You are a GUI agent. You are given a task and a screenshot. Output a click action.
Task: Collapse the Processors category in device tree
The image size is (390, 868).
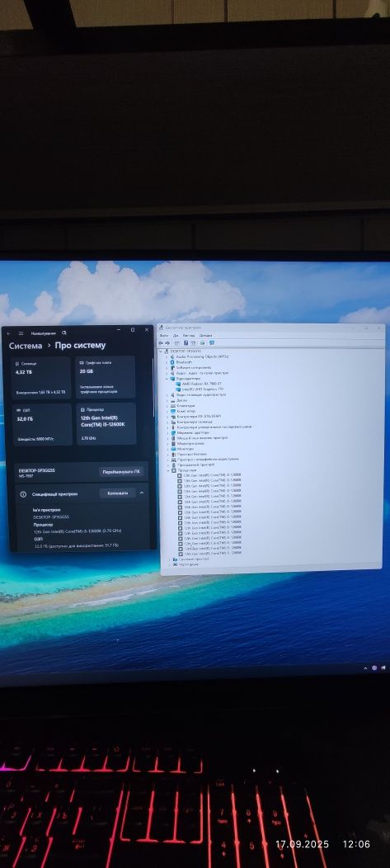[x=168, y=470]
